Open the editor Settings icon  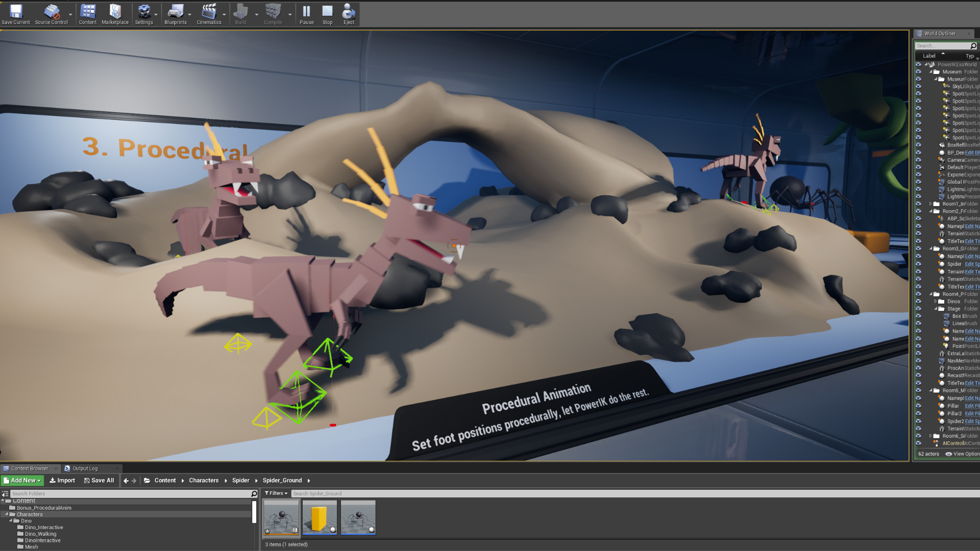point(144,14)
